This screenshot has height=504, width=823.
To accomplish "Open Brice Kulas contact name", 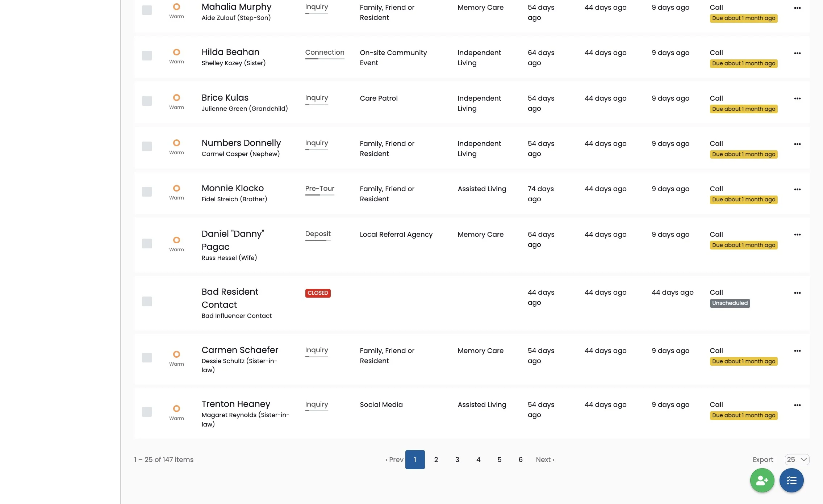I will pyautogui.click(x=225, y=97).
